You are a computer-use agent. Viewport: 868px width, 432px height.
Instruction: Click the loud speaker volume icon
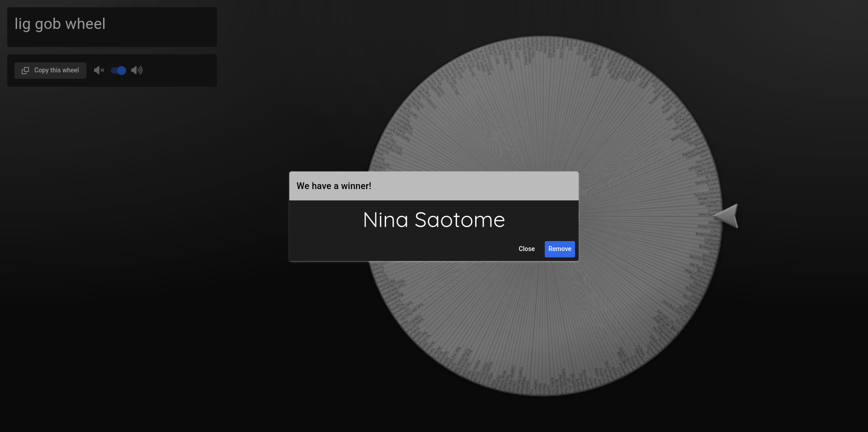pos(137,71)
